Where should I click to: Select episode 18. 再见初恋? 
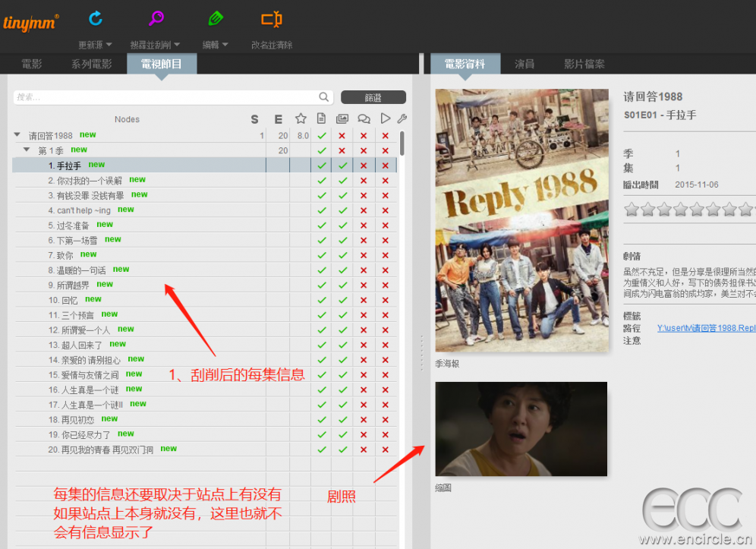coord(71,420)
